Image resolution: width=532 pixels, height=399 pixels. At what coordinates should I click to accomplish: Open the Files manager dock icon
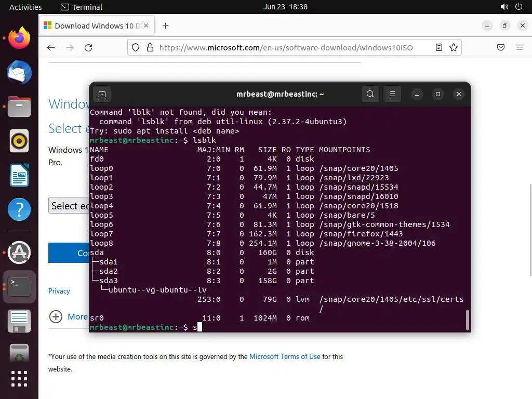pos(19,107)
